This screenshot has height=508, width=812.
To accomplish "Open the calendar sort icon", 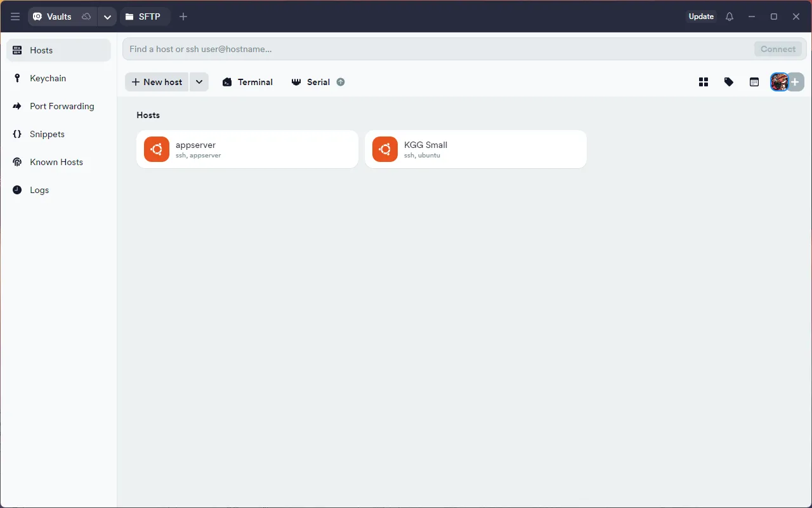I will tap(754, 82).
